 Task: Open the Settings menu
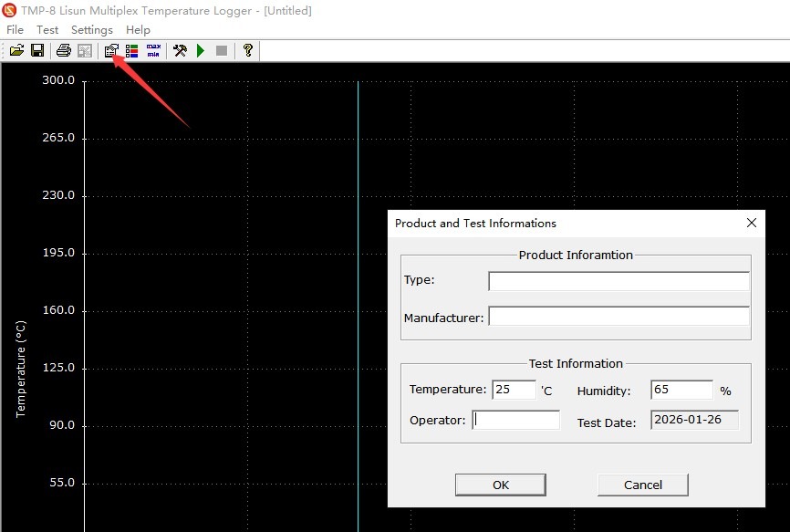coord(92,30)
